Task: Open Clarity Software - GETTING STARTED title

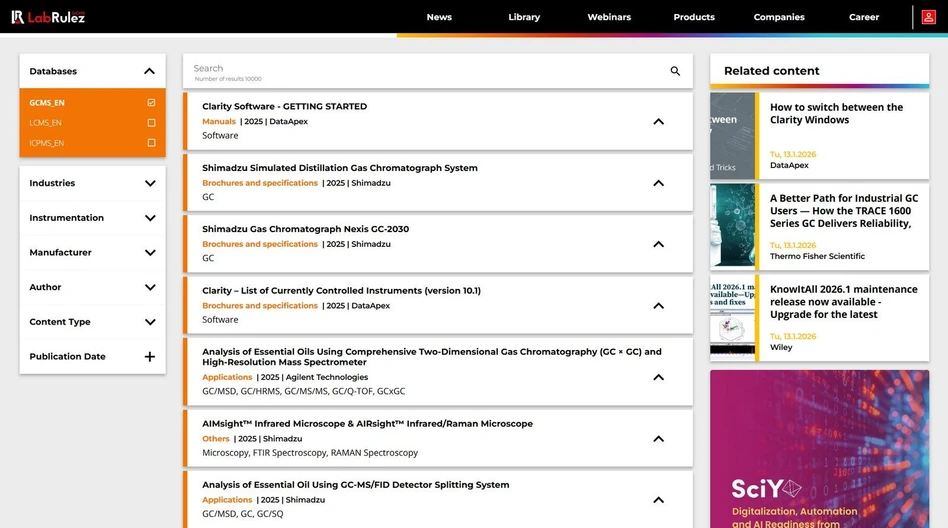Action: [284, 106]
